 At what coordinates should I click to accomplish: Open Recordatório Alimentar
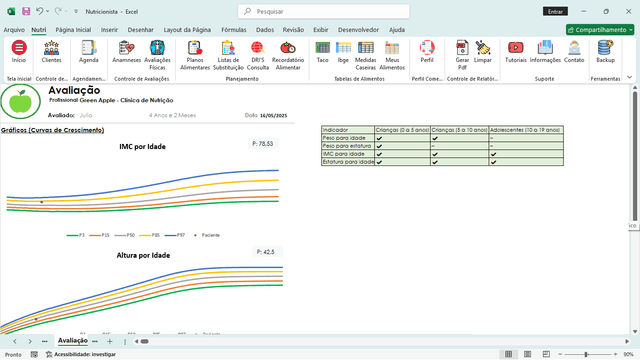(x=288, y=56)
